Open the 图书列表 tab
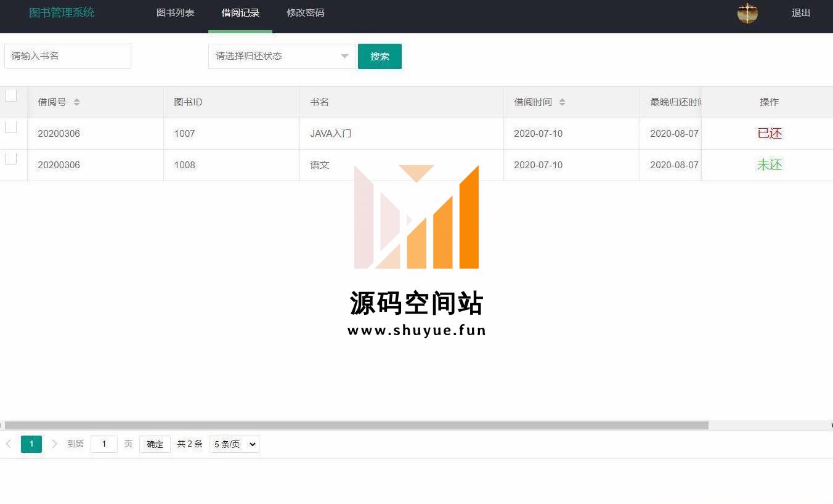 tap(176, 13)
